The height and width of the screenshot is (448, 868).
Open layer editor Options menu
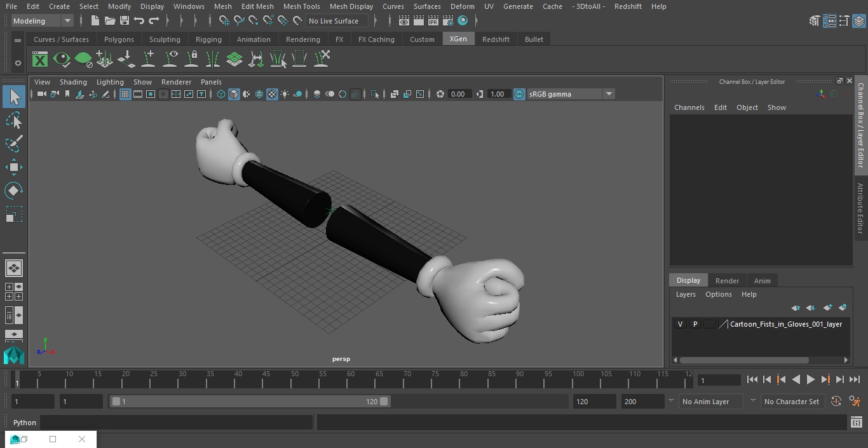(x=719, y=294)
